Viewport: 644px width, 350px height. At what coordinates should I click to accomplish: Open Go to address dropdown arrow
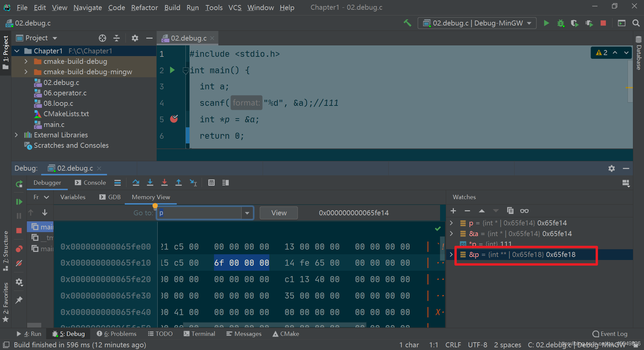(x=247, y=213)
